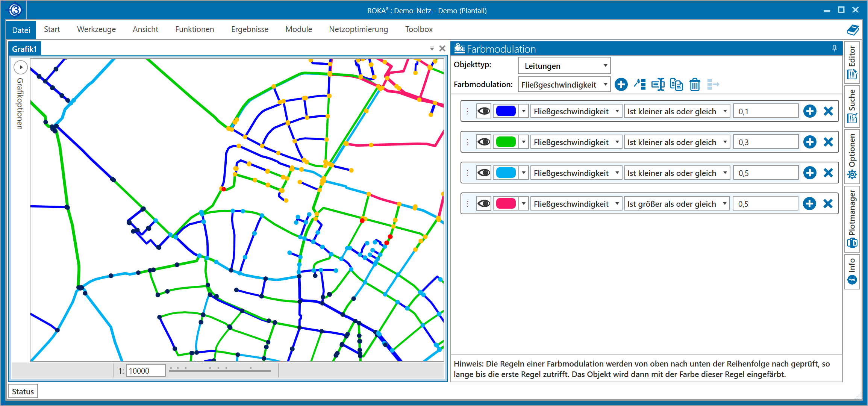Screen dimensions: 868x406
Task: Remove the 0,1 blue rule with X
Action: point(828,111)
